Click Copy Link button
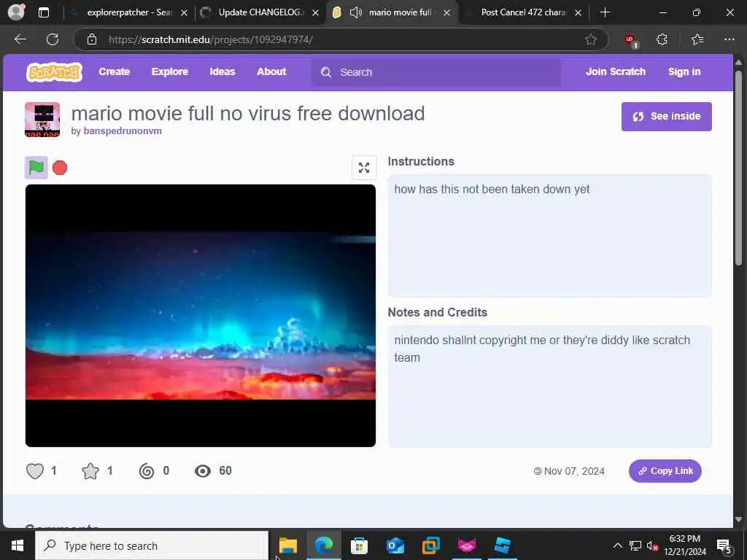 pyautogui.click(x=665, y=471)
